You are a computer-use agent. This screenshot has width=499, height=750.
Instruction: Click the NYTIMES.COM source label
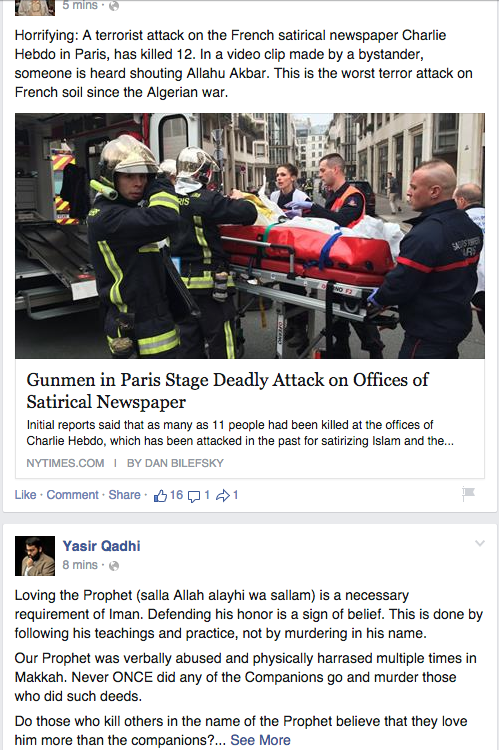tap(65, 463)
